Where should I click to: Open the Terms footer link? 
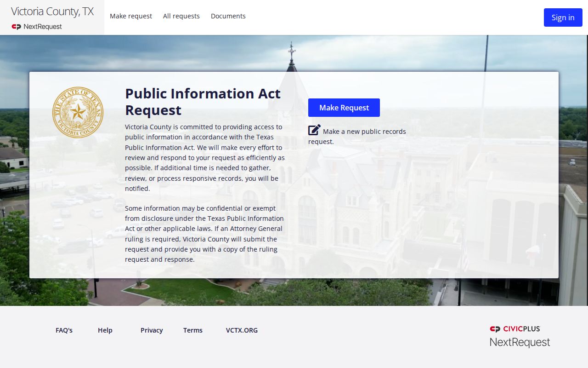(193, 330)
